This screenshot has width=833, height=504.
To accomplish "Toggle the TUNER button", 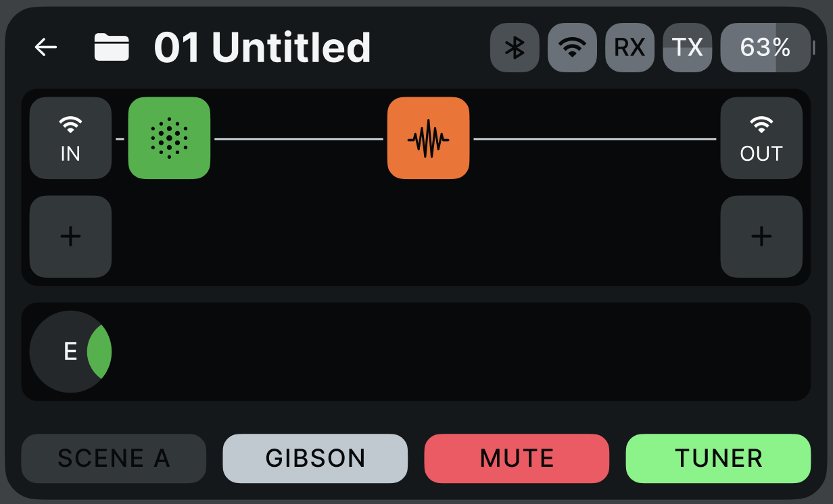I will pyautogui.click(x=718, y=458).
